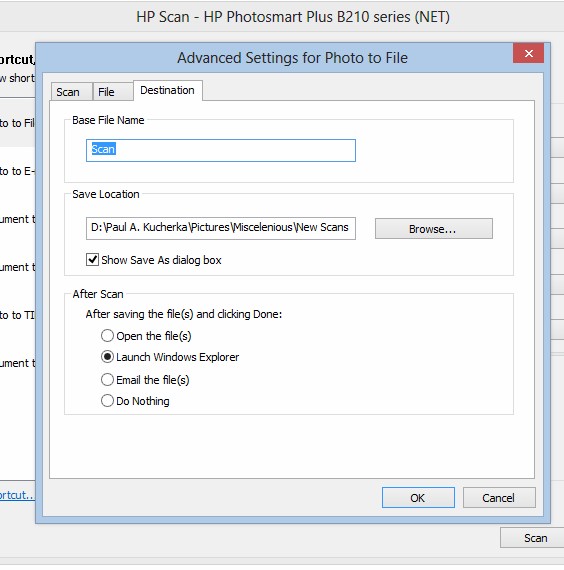Select the Destination tab
This screenshot has width=564, height=570.
coord(168,90)
